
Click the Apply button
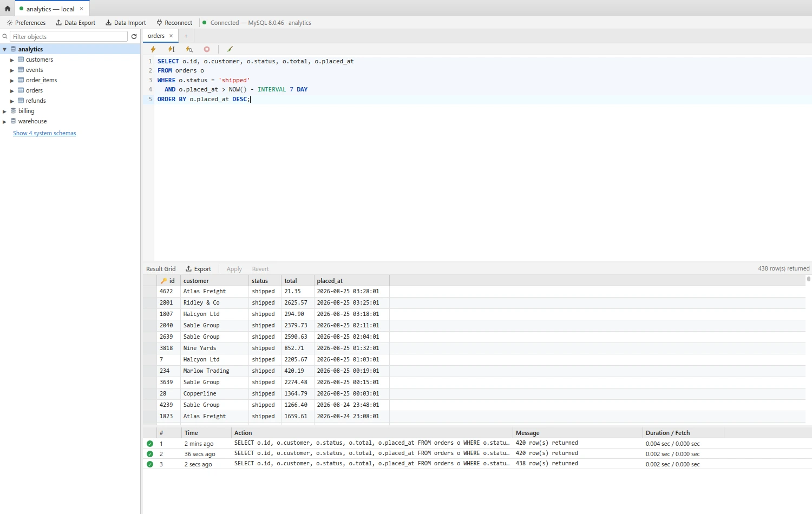pyautogui.click(x=234, y=269)
